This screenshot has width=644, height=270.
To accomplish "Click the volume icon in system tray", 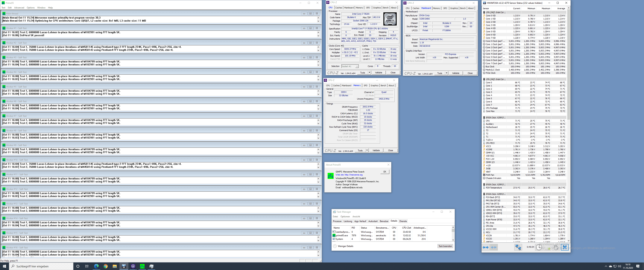I will coord(619,266).
